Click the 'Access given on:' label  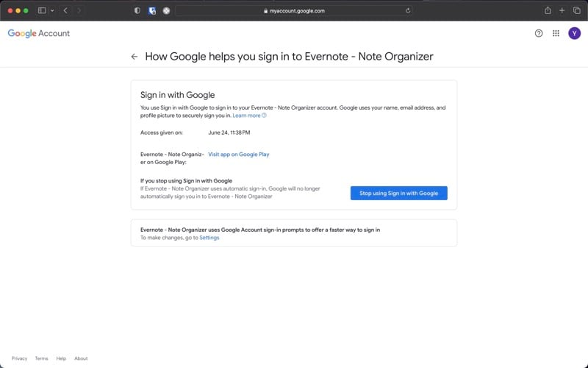(161, 132)
